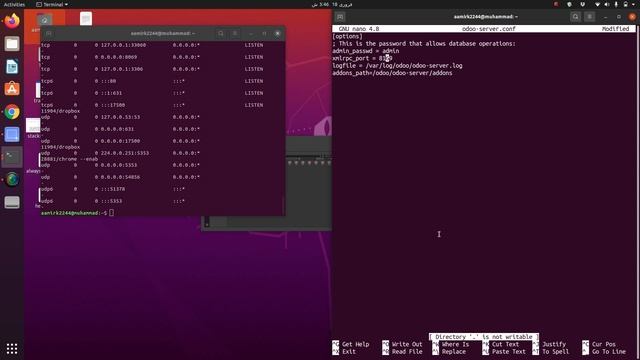Click the shield tray icon in the top bar
640x360 pixels.
coord(569,4)
